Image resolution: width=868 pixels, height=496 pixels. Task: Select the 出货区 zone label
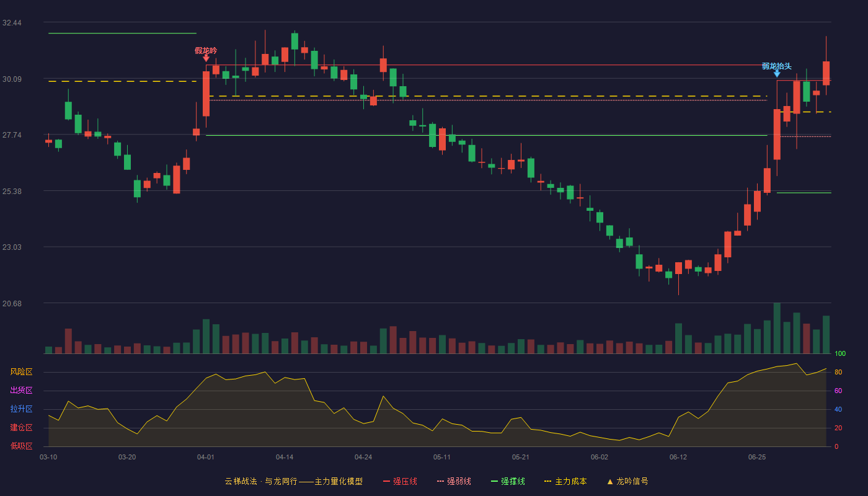tap(21, 391)
